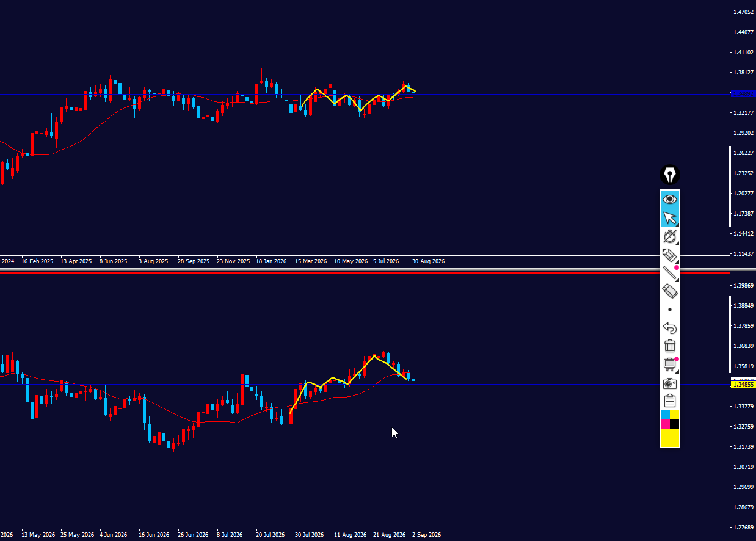Click the yellow 1.34855 price label
The image size is (756, 541).
pyautogui.click(x=744, y=385)
